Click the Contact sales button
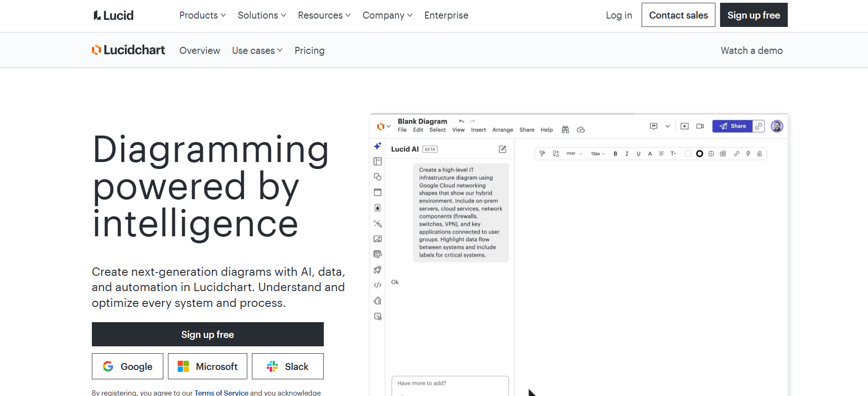This screenshot has width=868, height=396. tap(678, 15)
